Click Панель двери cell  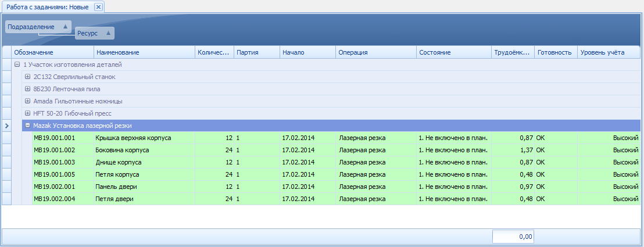tap(144, 187)
